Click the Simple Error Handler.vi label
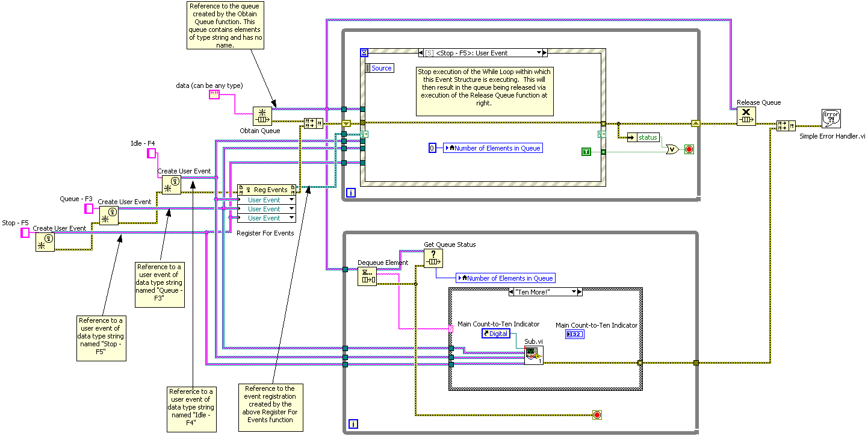This screenshot has height=436, width=868. [832, 137]
